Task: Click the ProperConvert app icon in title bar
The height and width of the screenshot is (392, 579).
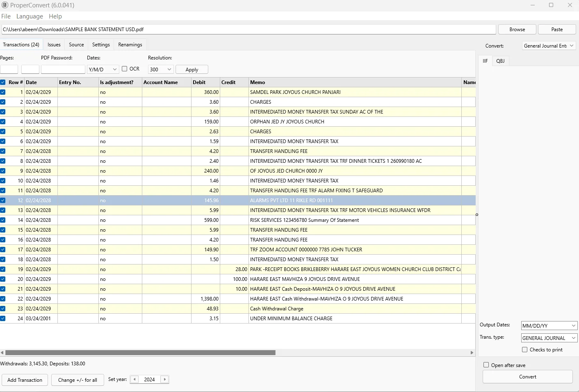Action: [5, 5]
